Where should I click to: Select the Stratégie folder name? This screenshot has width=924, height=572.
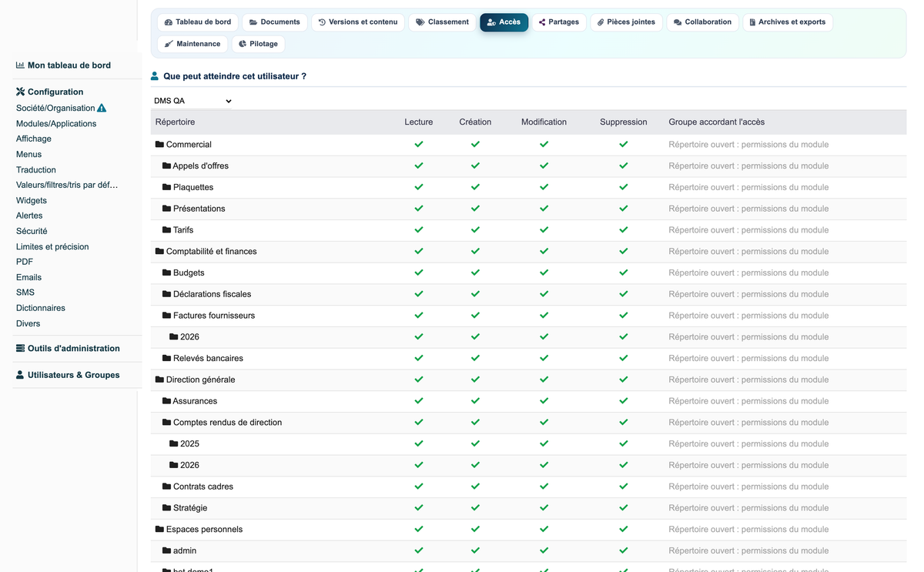click(x=190, y=508)
